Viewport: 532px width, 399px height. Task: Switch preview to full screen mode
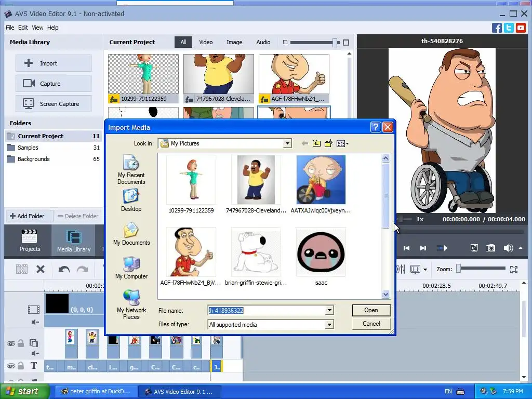point(474,248)
